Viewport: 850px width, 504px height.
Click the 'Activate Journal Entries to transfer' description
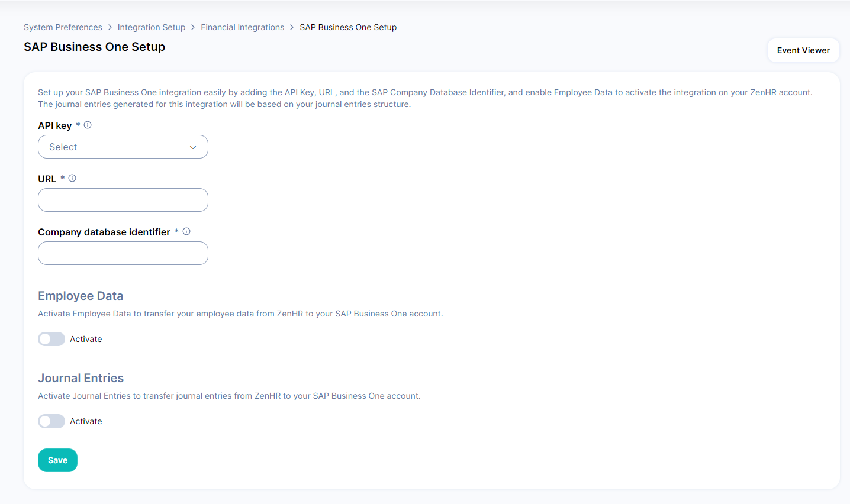pyautogui.click(x=229, y=396)
